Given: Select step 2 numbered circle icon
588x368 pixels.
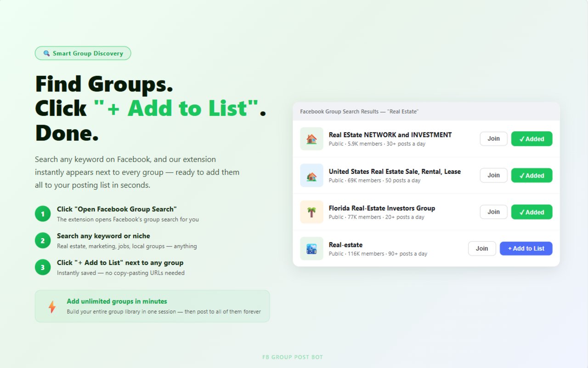Looking at the screenshot, I should pyautogui.click(x=42, y=240).
